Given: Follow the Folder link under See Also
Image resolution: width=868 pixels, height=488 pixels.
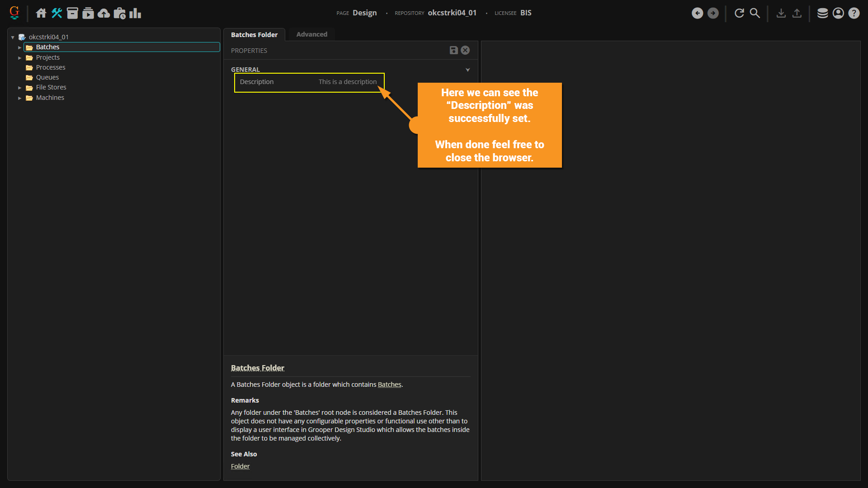Looking at the screenshot, I should pyautogui.click(x=240, y=466).
